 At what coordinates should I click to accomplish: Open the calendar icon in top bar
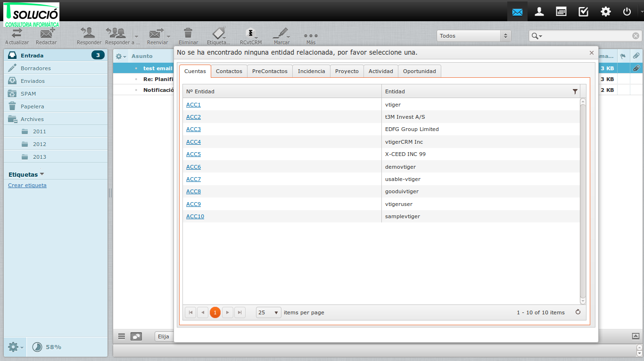coord(561,12)
